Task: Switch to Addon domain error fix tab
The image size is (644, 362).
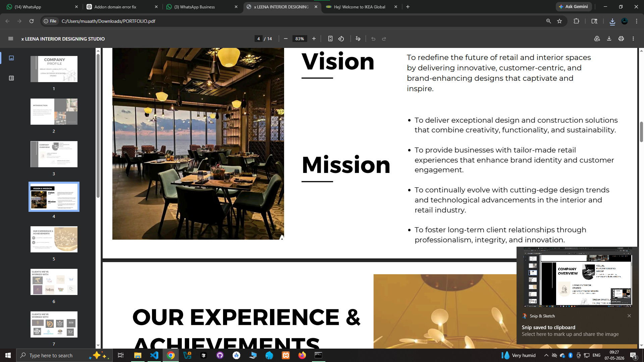Action: point(122,7)
